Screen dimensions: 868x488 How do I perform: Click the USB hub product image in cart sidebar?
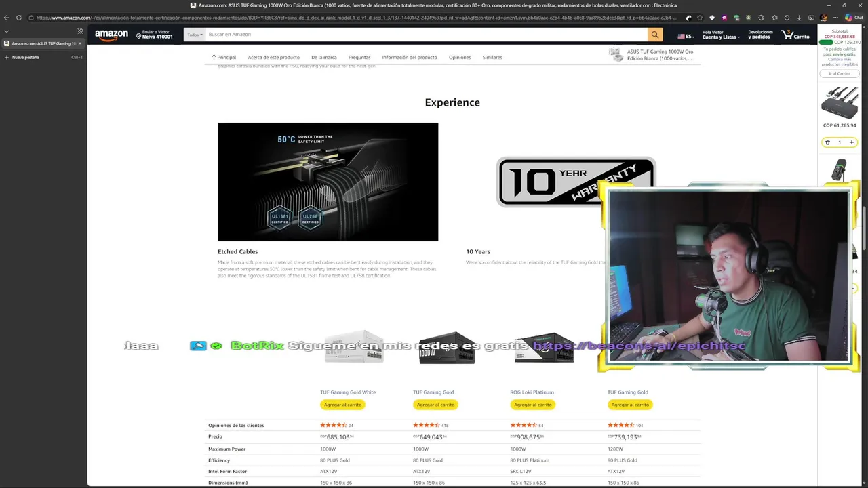pos(840,102)
